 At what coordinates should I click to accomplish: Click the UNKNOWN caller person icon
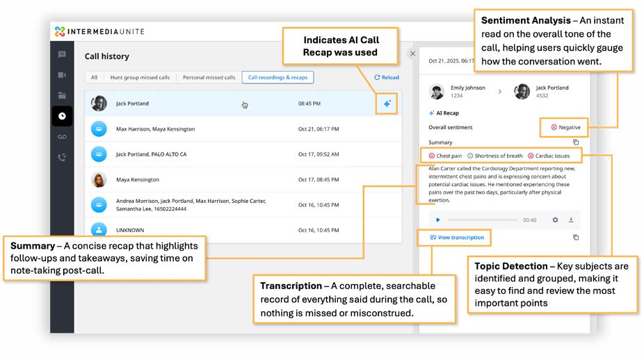99,230
